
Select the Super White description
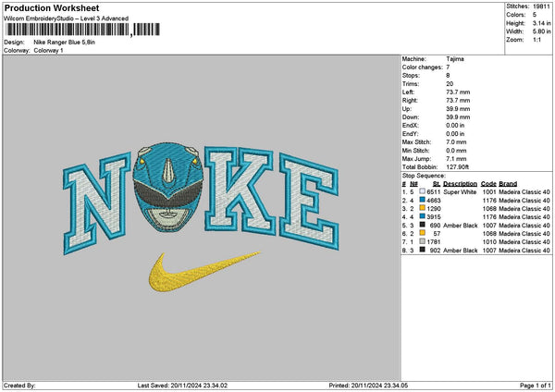tap(460, 191)
